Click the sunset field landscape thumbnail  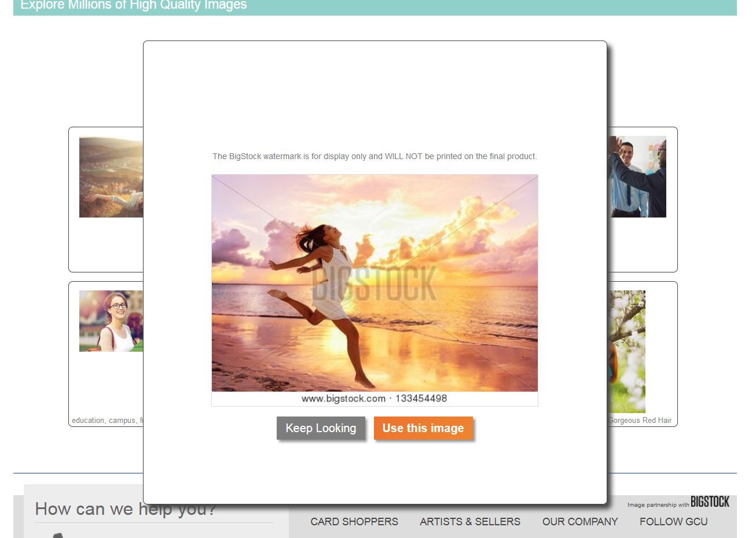point(111,176)
